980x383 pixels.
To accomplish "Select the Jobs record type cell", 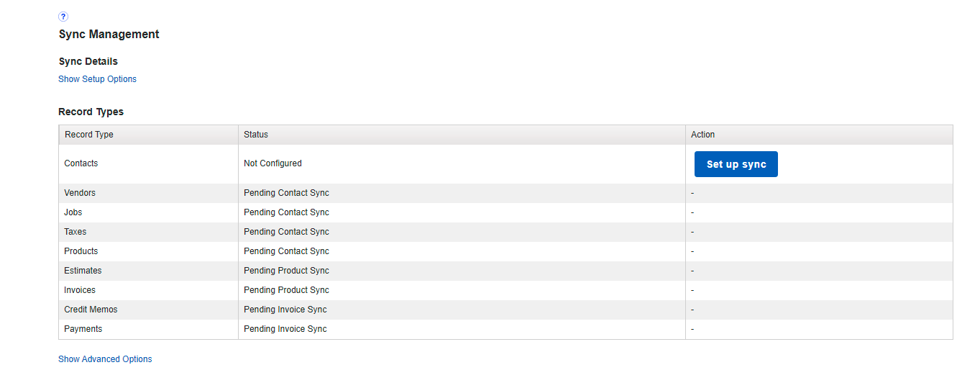I will point(73,212).
